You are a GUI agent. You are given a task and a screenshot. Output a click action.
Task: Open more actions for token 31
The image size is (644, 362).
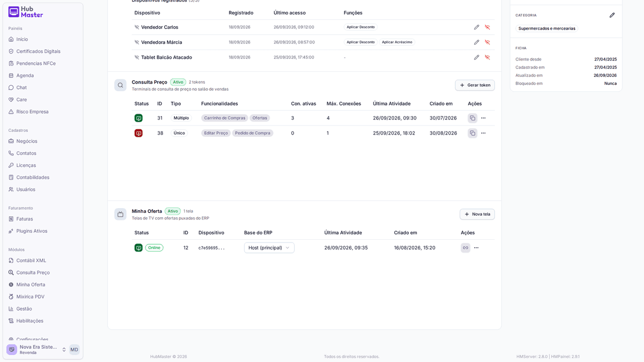483,118
